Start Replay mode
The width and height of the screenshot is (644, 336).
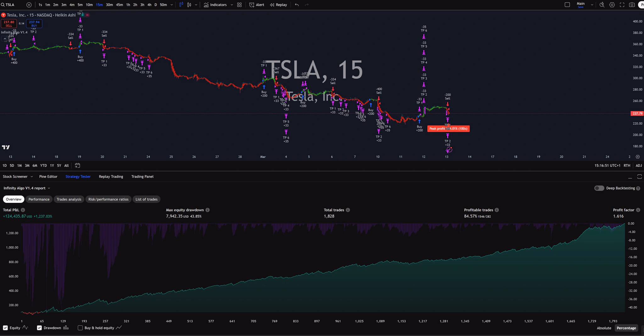point(278,5)
